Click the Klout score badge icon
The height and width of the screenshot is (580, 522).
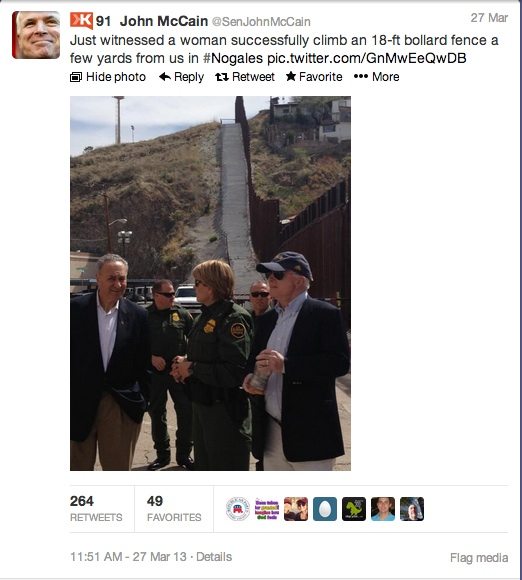click(x=81, y=20)
